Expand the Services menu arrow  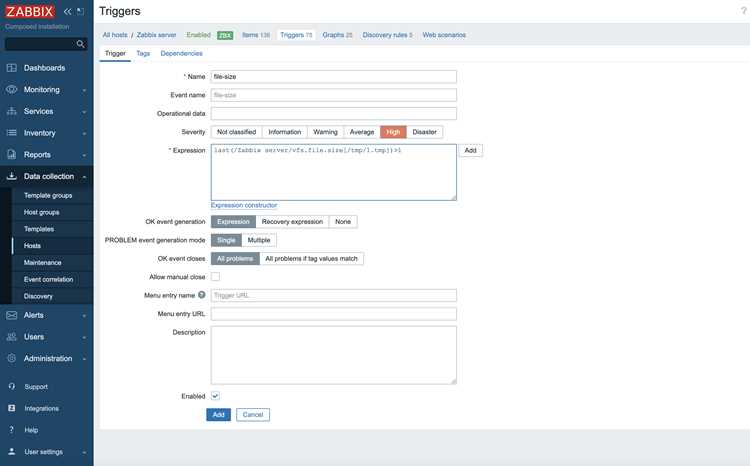point(84,111)
